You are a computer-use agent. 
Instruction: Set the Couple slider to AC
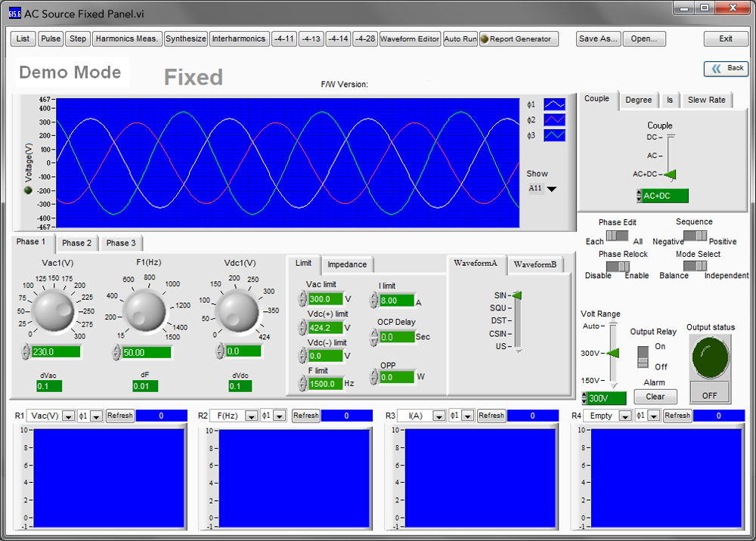[670, 156]
